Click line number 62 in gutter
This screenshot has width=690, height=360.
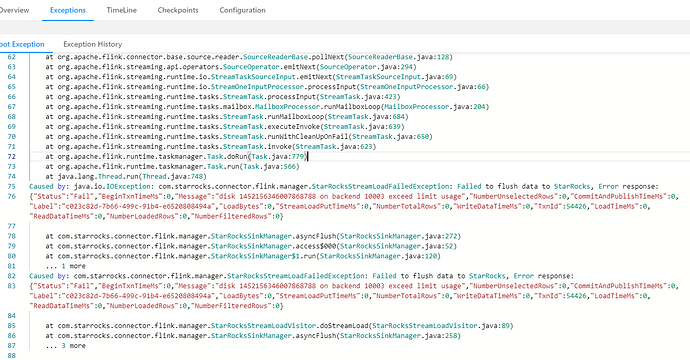pyautogui.click(x=11, y=57)
